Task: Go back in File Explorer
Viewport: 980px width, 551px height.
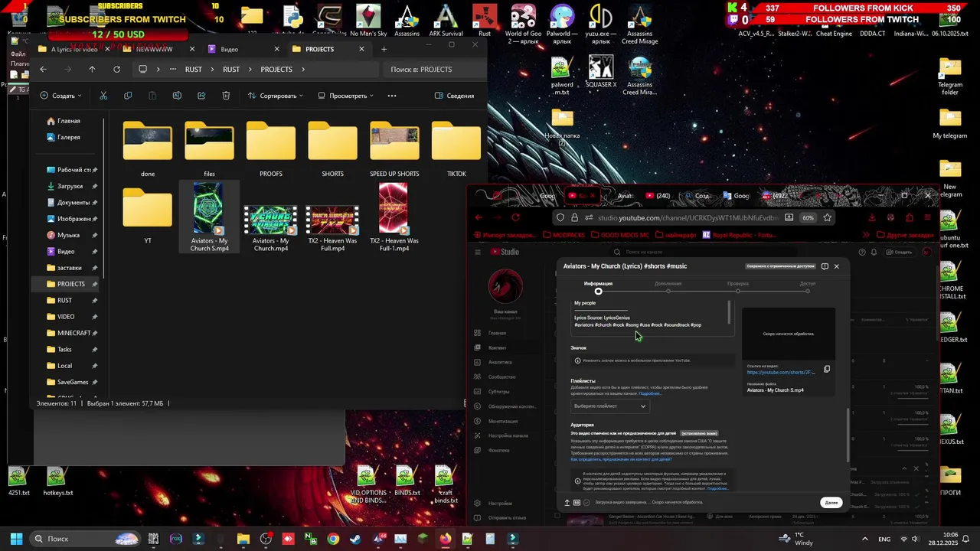Action: pyautogui.click(x=43, y=69)
